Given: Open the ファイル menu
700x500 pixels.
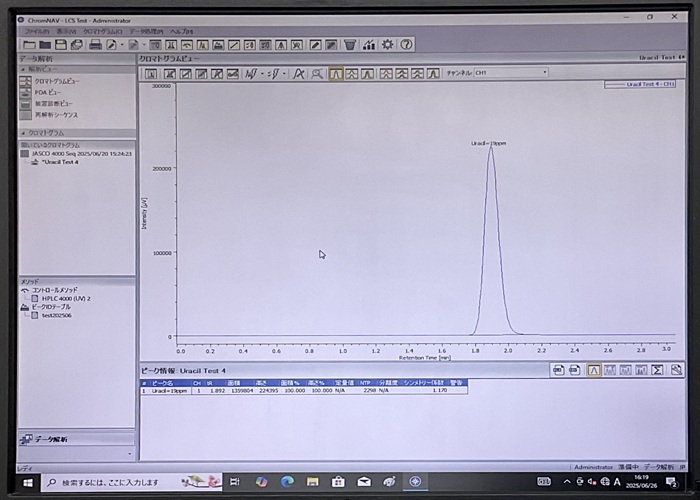Looking at the screenshot, I should click(x=36, y=32).
